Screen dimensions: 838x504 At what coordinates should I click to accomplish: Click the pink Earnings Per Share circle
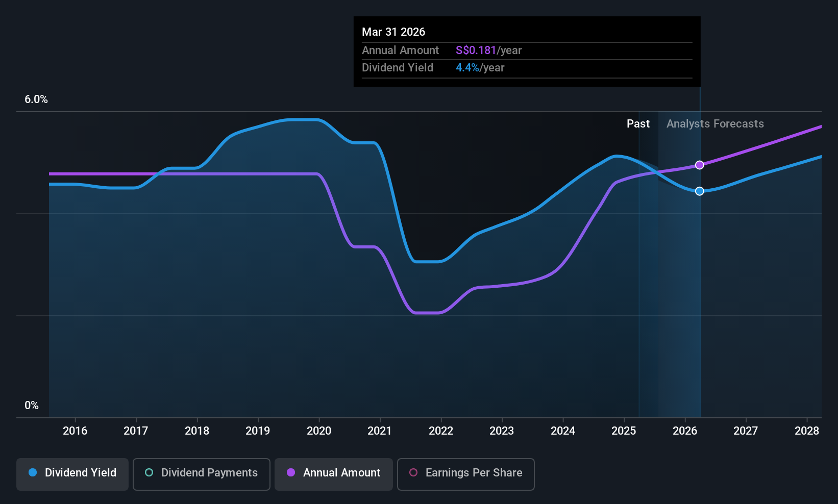(x=413, y=472)
